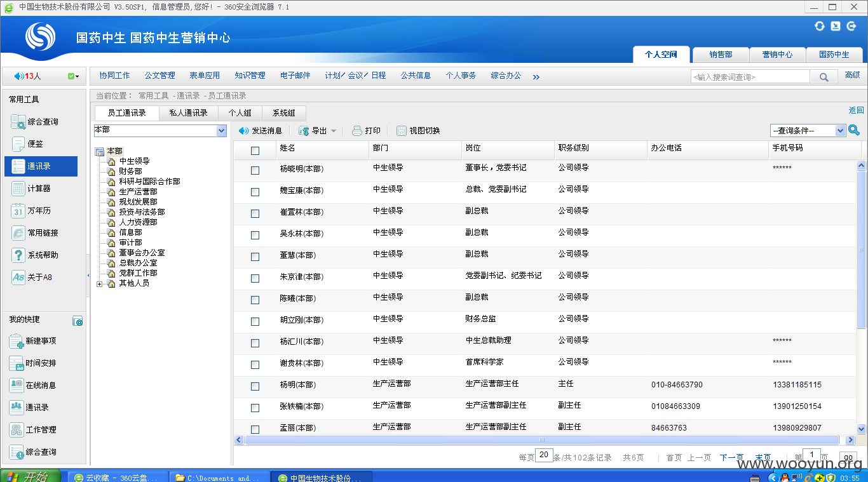The image size is (868, 482).
Task: Click the go button beside the page number
Action: 848,457
